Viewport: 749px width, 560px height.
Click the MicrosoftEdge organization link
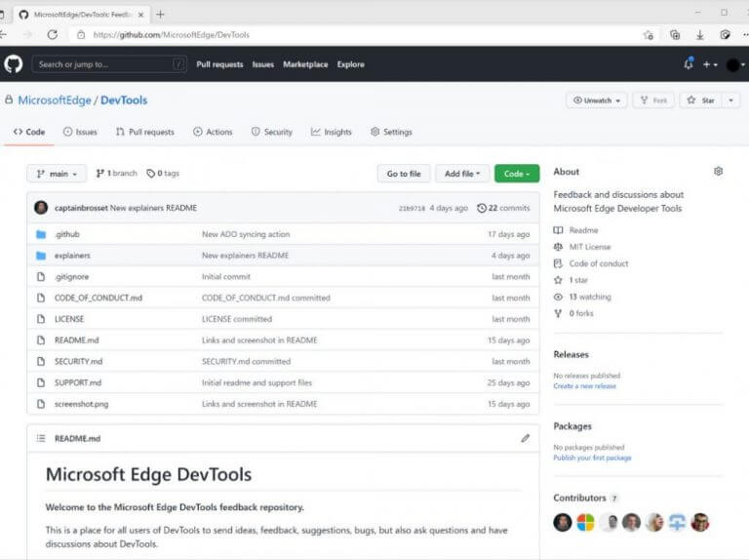click(x=55, y=100)
